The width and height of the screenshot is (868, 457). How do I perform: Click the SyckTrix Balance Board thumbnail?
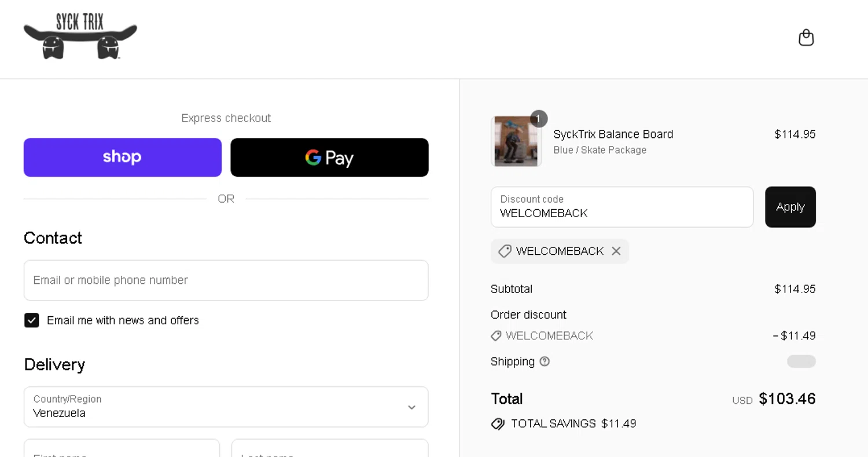click(x=516, y=141)
